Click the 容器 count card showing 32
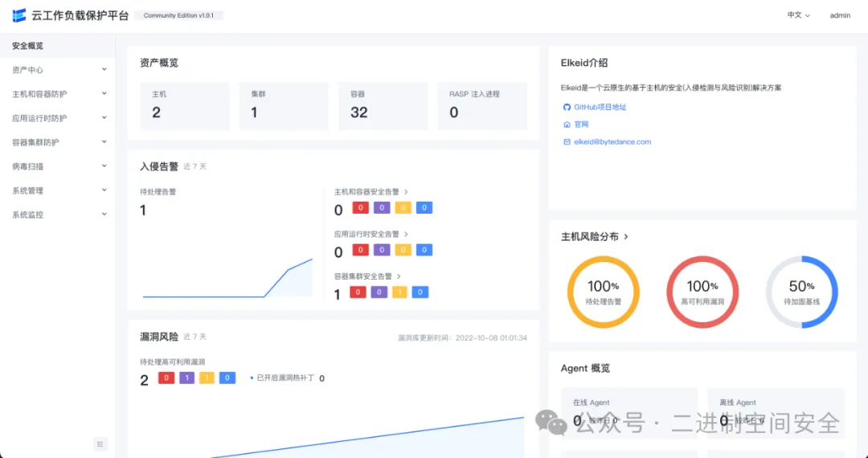The height and width of the screenshot is (458, 868). point(383,106)
